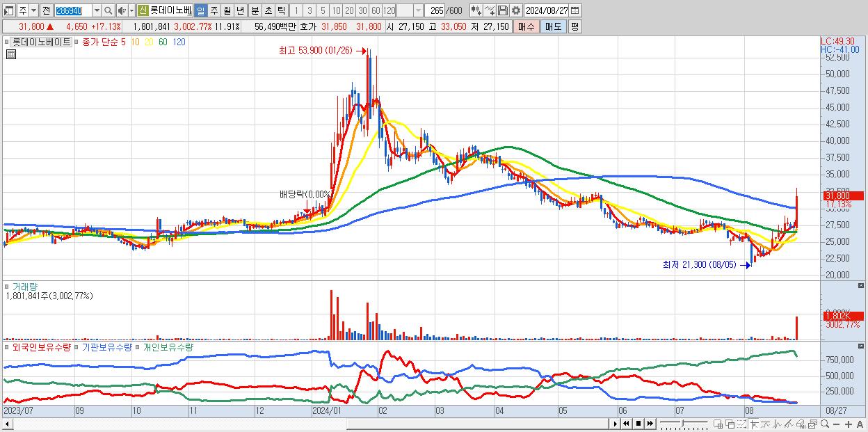Click the fast-forward button in bottom bar
868x432 pixels.
[x=650, y=424]
